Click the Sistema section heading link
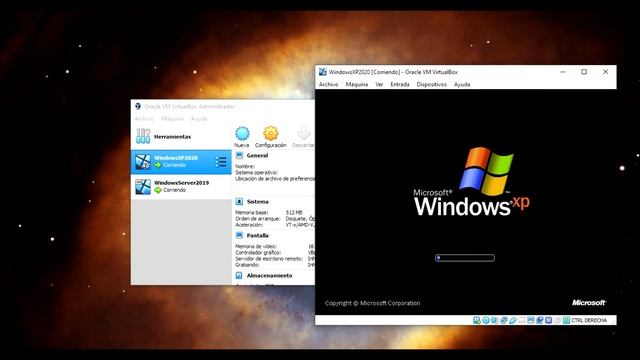This screenshot has width=640, height=360. [258, 202]
